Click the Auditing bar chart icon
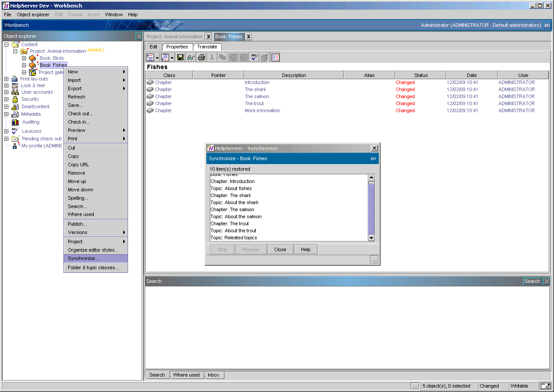Screen dimensions: 554x392 pyautogui.click(x=15, y=122)
